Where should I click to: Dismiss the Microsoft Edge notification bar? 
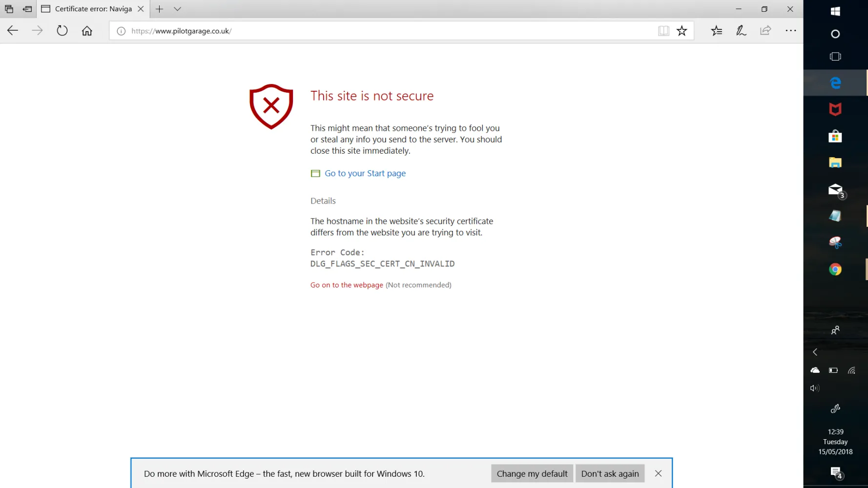[658, 473]
